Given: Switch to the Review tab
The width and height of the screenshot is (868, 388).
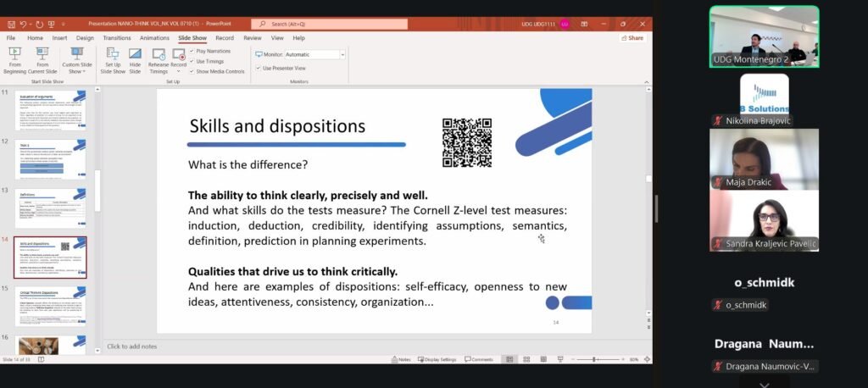Looking at the screenshot, I should (x=253, y=38).
